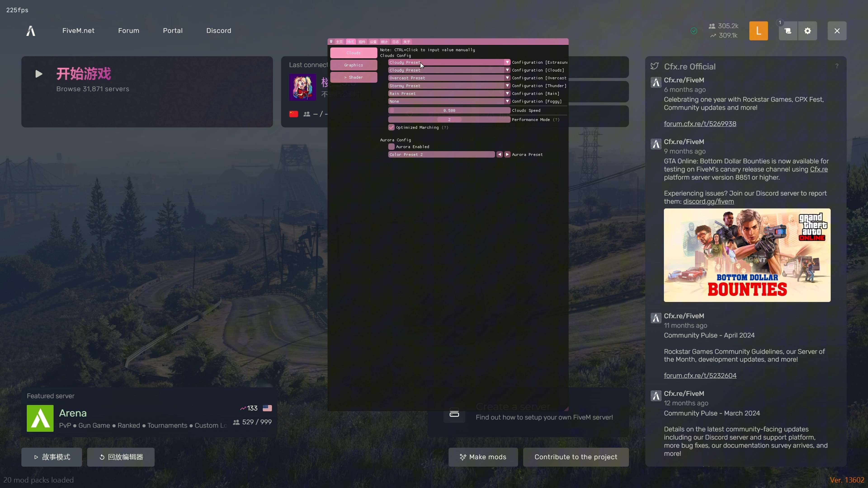Click the Clouds Speed slider
Screen dimensions: 868x488
coord(449,110)
